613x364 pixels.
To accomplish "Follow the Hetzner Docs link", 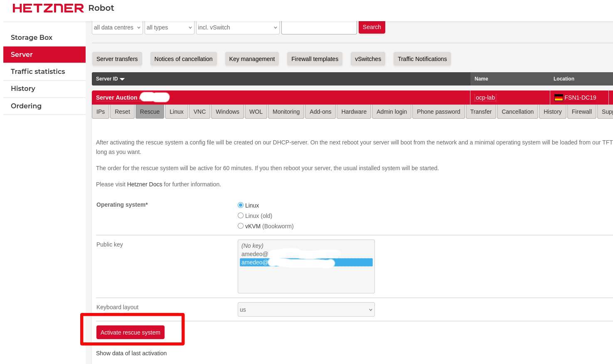I will click(145, 184).
